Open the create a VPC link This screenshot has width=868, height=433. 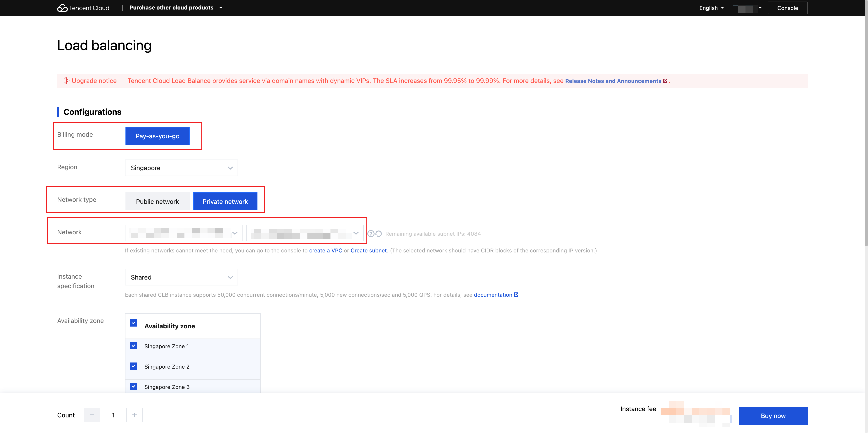tap(325, 250)
